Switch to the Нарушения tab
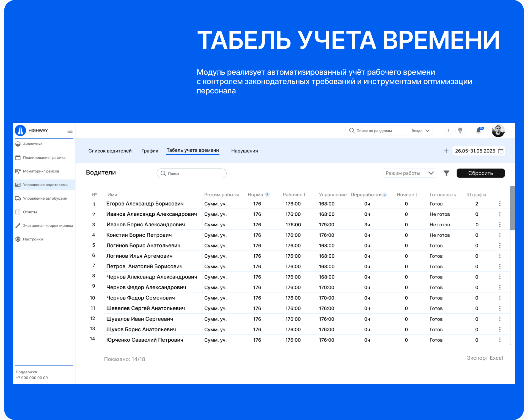The image size is (528, 420). pos(244,151)
